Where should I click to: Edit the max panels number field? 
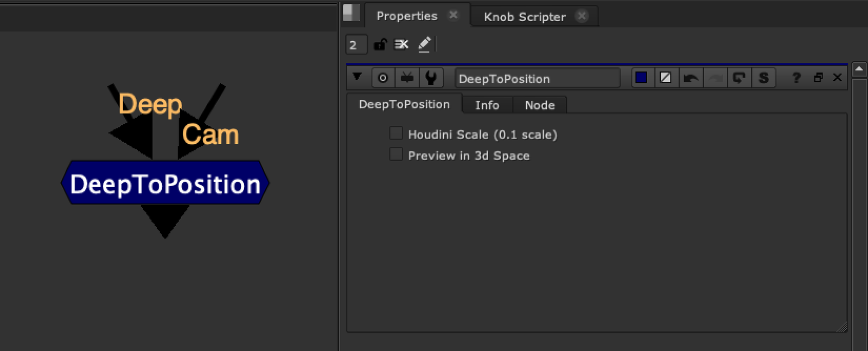tap(356, 44)
